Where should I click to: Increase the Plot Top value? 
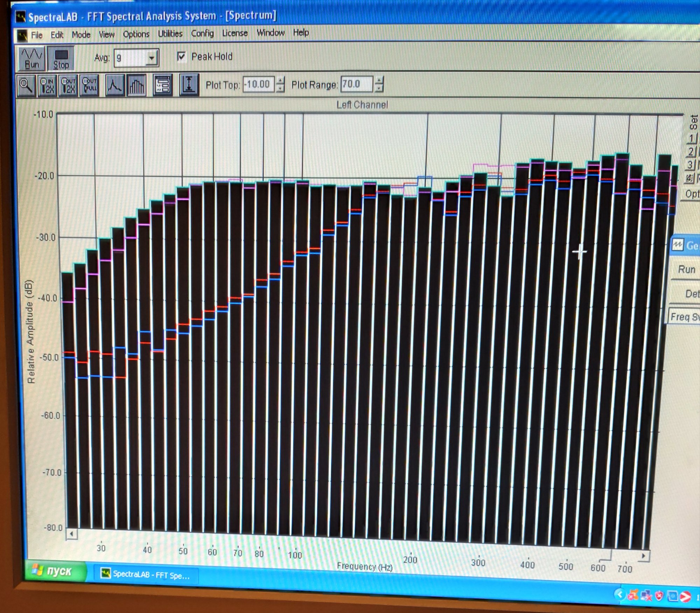[280, 81]
